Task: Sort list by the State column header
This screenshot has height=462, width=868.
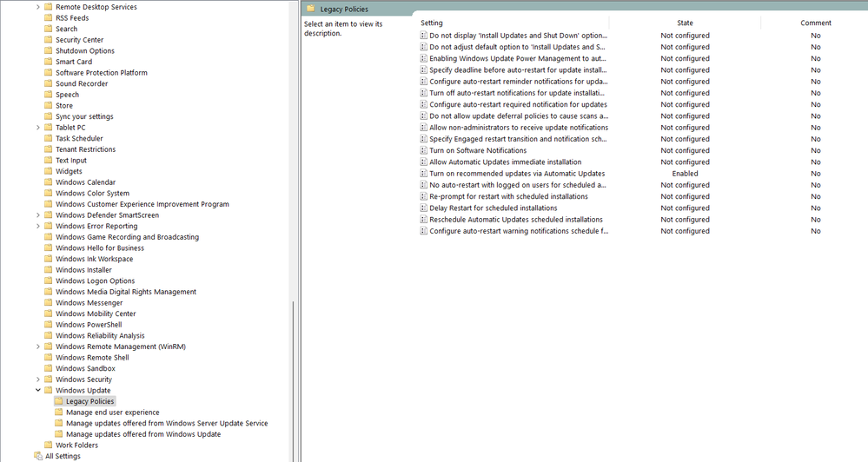Action: pos(685,23)
